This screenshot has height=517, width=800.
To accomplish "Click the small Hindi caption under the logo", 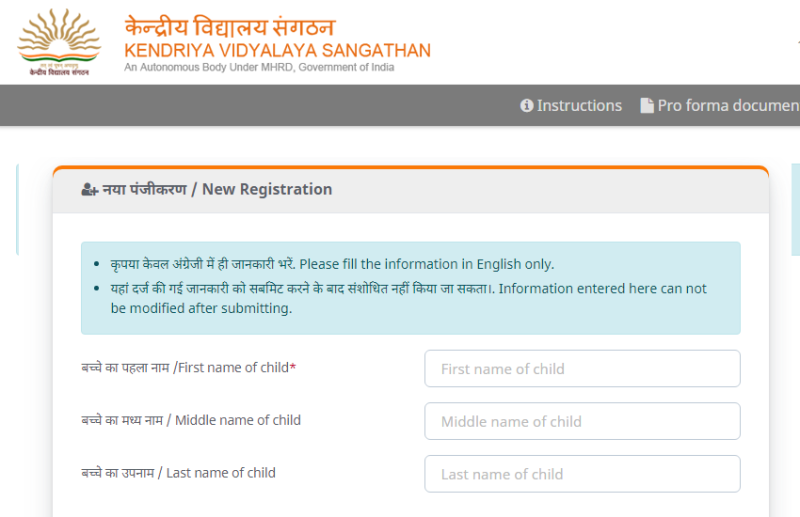I will pos(59,72).
